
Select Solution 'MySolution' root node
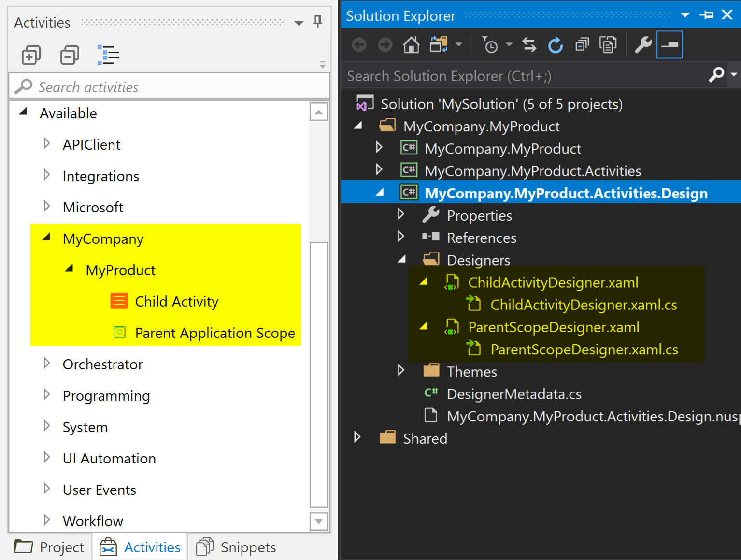(x=501, y=104)
